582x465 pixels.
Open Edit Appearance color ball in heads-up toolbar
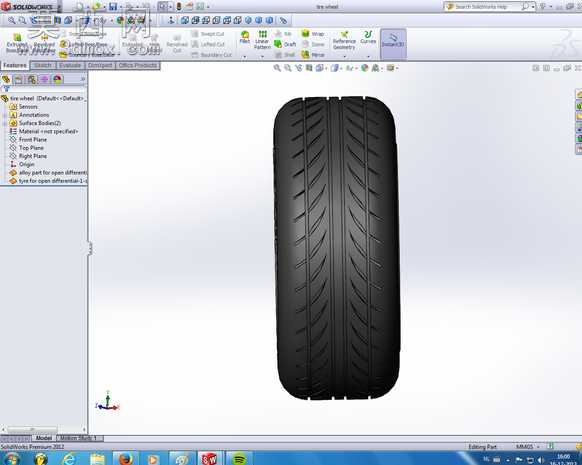pos(365,68)
